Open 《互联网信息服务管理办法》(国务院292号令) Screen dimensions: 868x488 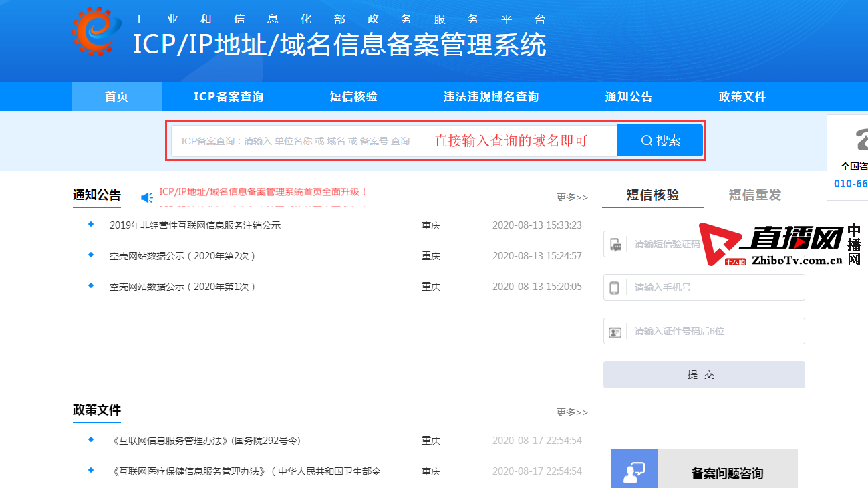click(205, 441)
